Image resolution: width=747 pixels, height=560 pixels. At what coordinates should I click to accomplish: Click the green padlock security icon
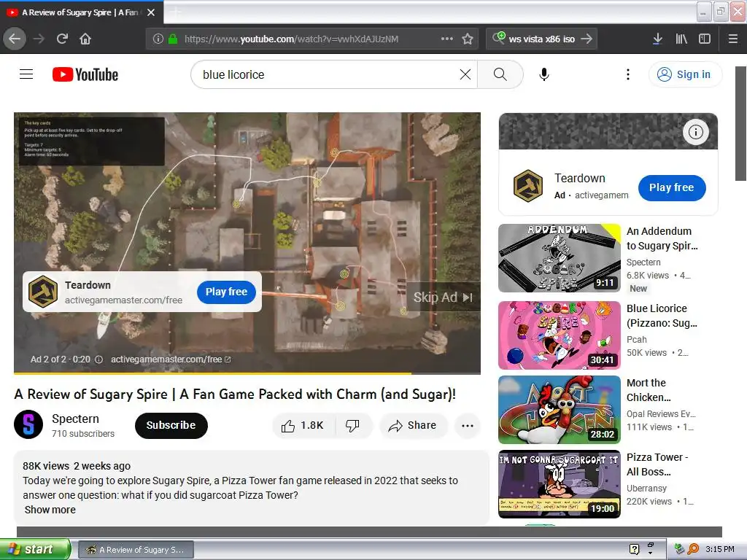point(173,39)
